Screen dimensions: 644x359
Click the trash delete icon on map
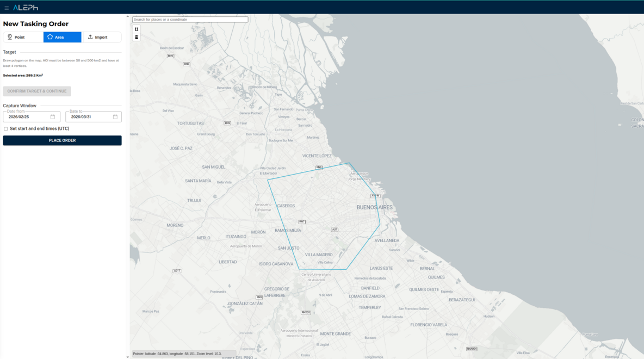pos(137,38)
